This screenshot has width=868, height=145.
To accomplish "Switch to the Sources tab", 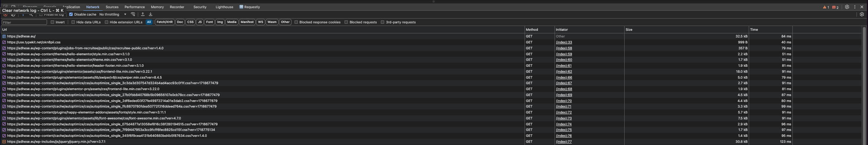I will (112, 7).
